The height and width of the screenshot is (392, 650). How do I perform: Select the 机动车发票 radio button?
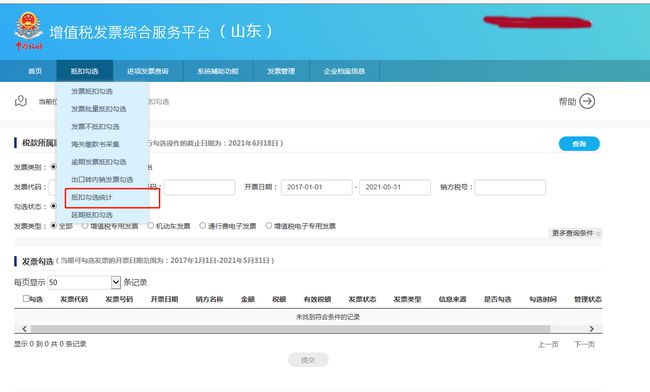click(151, 225)
